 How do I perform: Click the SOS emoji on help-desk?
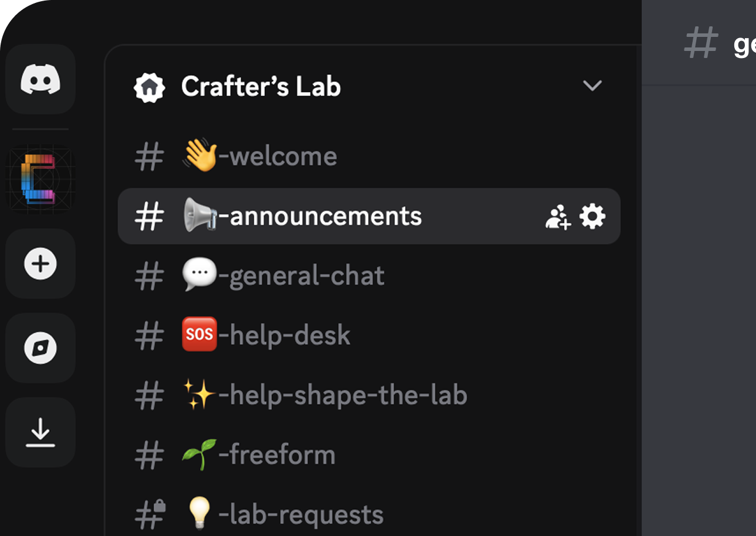tap(199, 334)
